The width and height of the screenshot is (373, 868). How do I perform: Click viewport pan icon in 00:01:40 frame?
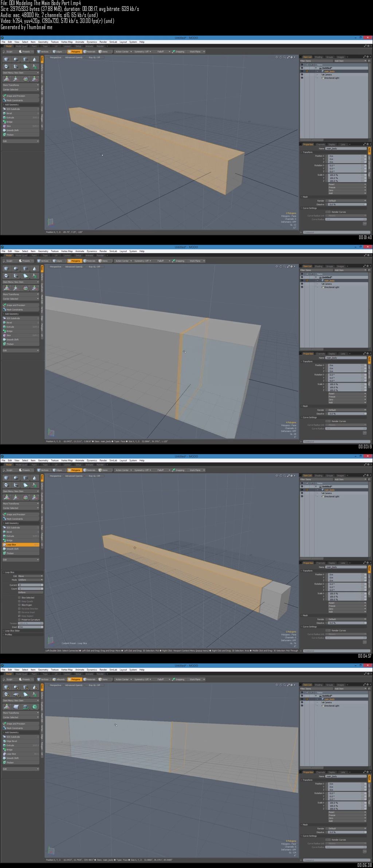tap(277, 57)
